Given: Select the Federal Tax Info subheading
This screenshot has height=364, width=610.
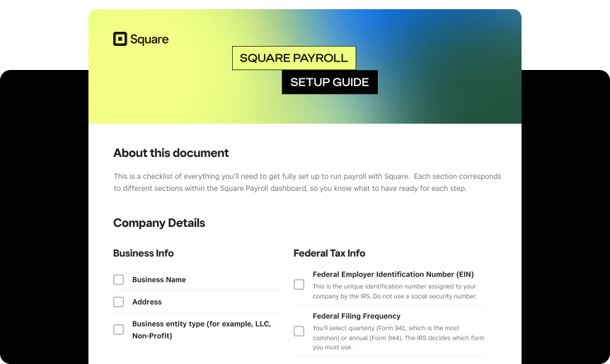Looking at the screenshot, I should 329,253.
